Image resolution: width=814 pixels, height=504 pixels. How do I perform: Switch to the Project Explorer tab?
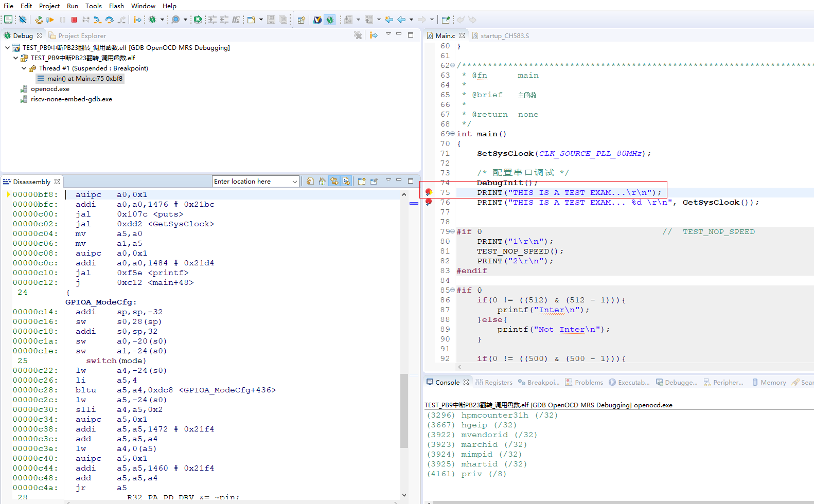(x=77, y=35)
